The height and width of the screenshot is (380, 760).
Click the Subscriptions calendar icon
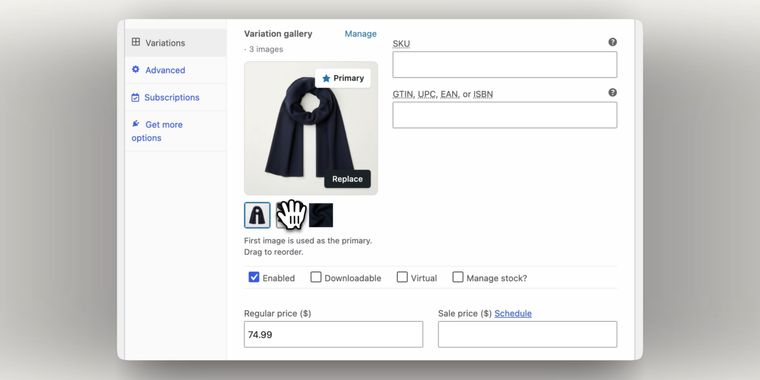pos(135,97)
